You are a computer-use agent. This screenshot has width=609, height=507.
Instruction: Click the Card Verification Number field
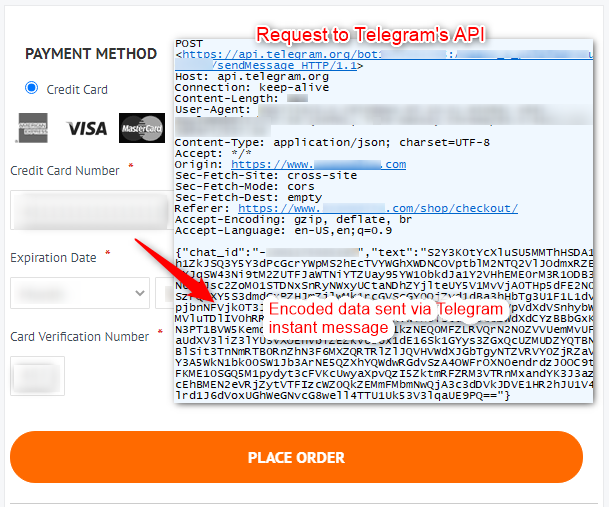(37, 376)
